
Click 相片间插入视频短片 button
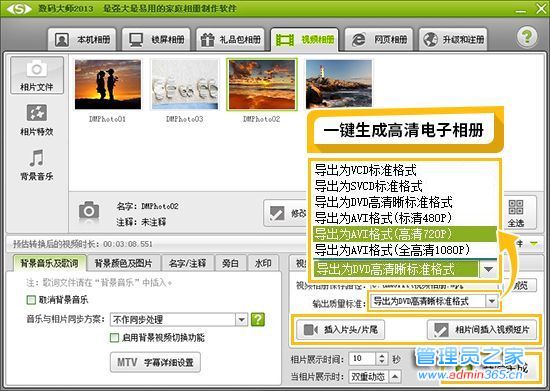pos(482,330)
